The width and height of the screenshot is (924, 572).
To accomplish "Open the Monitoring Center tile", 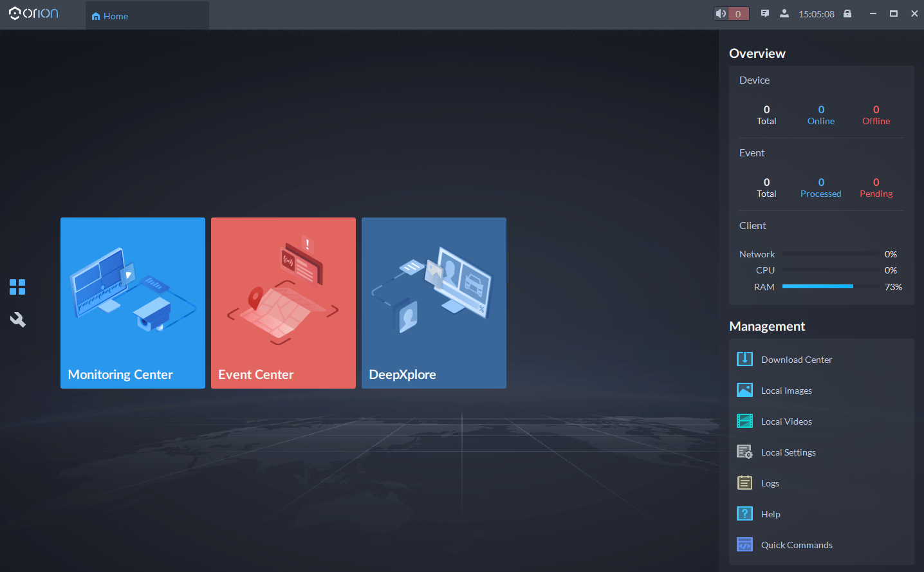I will point(133,302).
